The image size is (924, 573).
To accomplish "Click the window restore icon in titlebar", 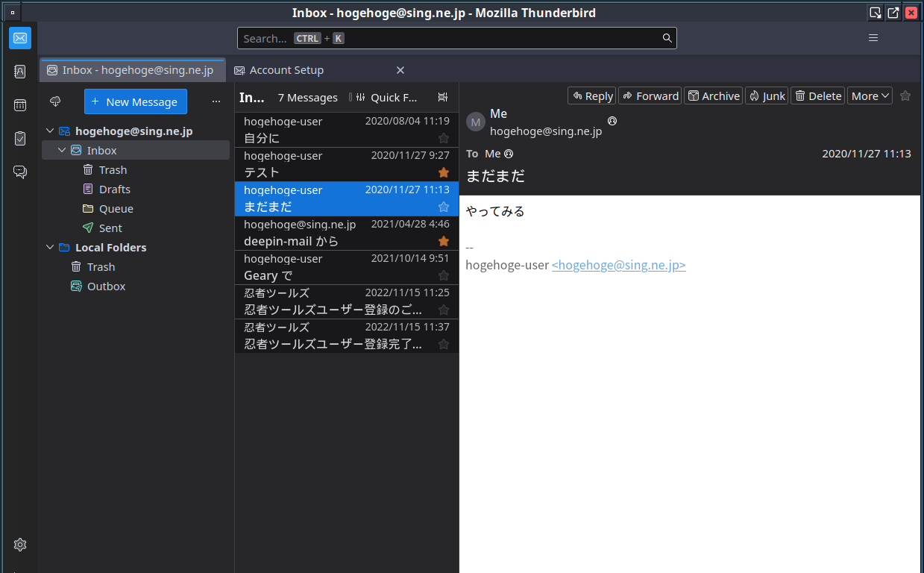I will tap(893, 13).
